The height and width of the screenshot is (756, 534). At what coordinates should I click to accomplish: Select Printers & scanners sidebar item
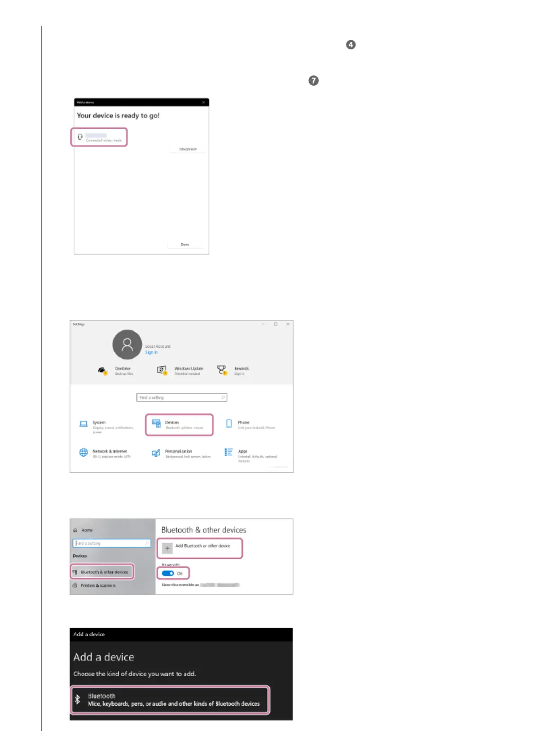(x=94, y=585)
